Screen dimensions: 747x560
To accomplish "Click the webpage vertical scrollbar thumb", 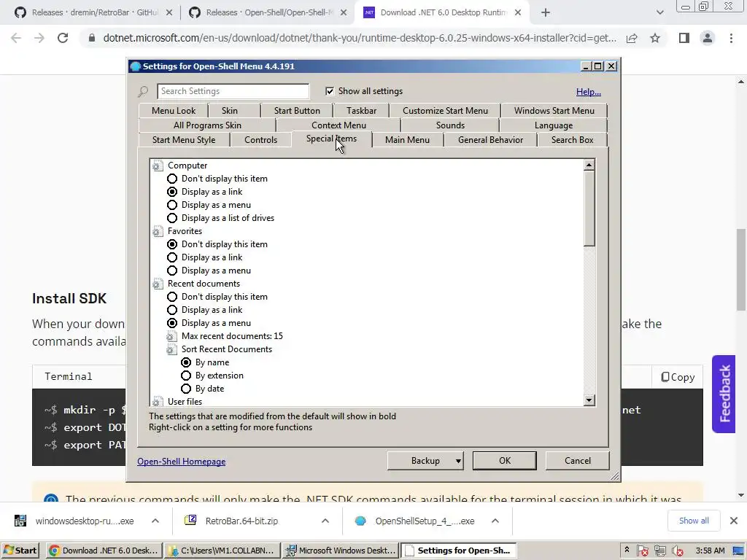I will click(741, 270).
